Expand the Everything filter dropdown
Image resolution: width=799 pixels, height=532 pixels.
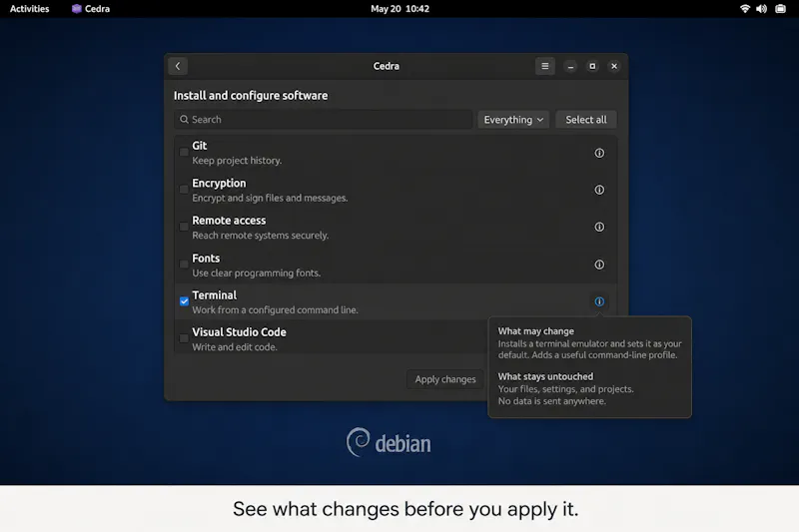pos(513,120)
